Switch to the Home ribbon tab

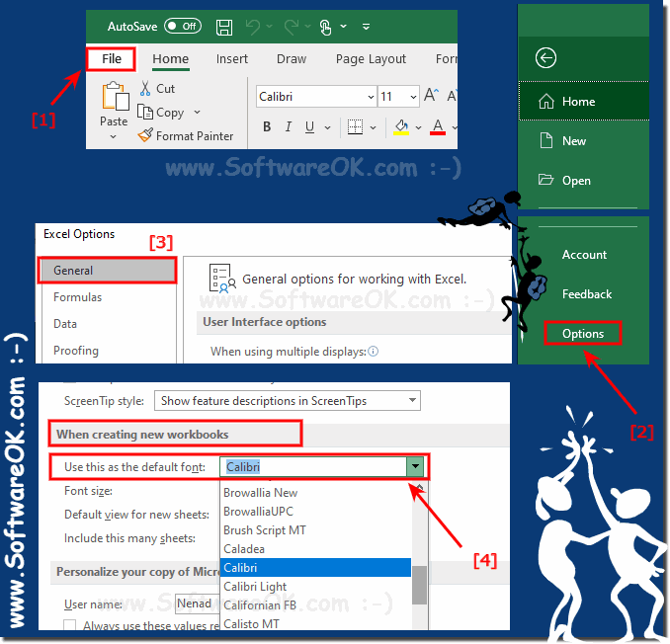click(171, 59)
